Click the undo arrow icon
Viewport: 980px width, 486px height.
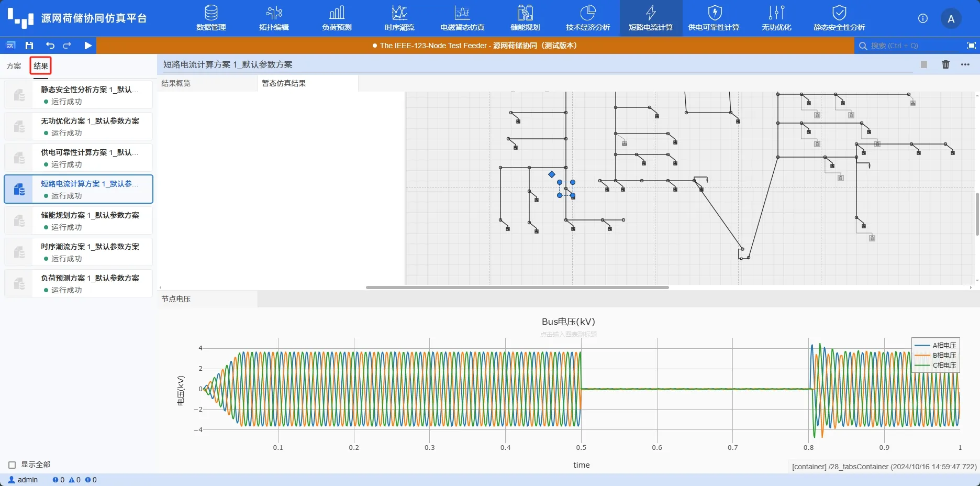[50, 46]
